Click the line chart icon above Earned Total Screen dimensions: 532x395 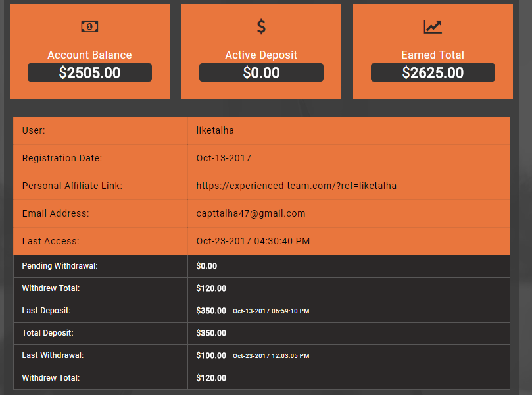(433, 26)
